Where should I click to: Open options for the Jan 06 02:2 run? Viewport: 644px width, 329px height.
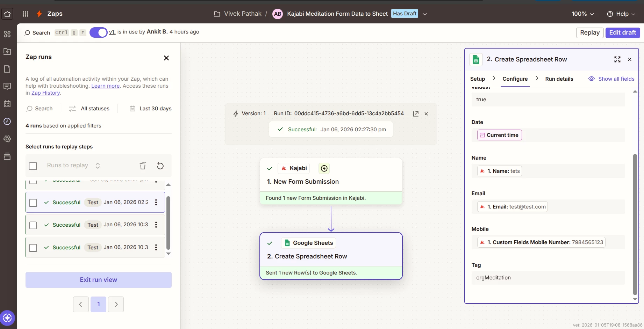pyautogui.click(x=156, y=202)
